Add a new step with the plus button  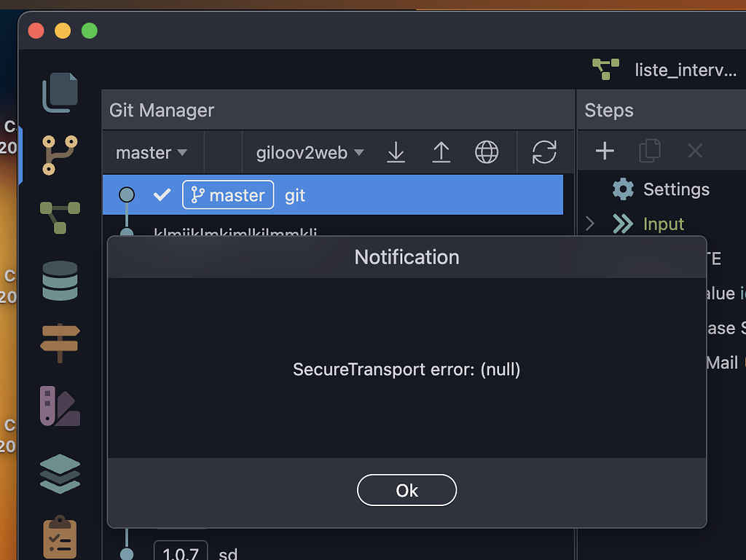(x=604, y=151)
